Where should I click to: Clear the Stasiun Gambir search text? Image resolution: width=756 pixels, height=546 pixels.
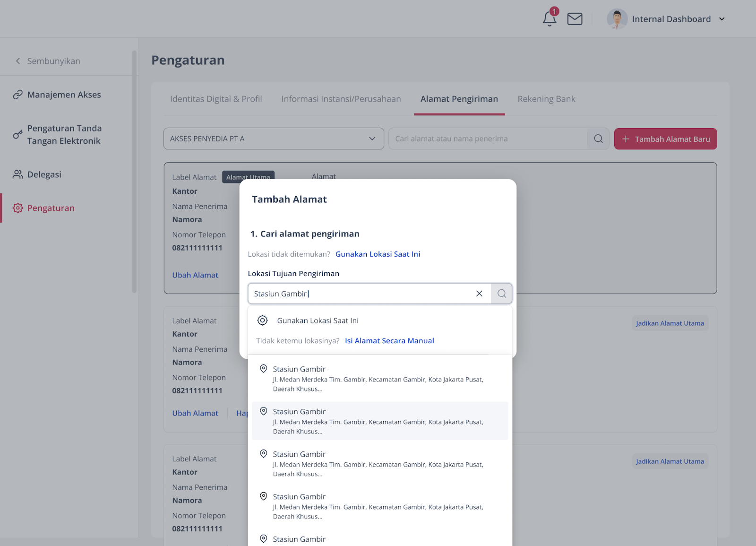479,294
